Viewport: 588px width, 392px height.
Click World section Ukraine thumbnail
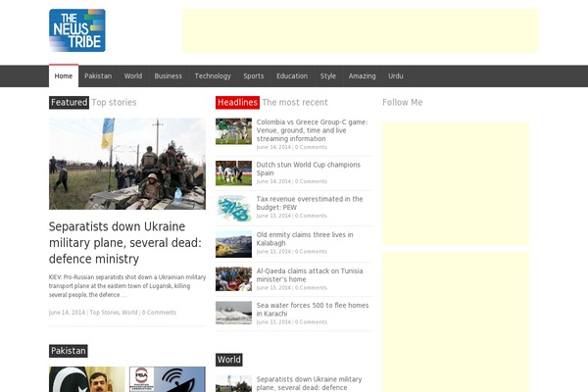tap(233, 384)
